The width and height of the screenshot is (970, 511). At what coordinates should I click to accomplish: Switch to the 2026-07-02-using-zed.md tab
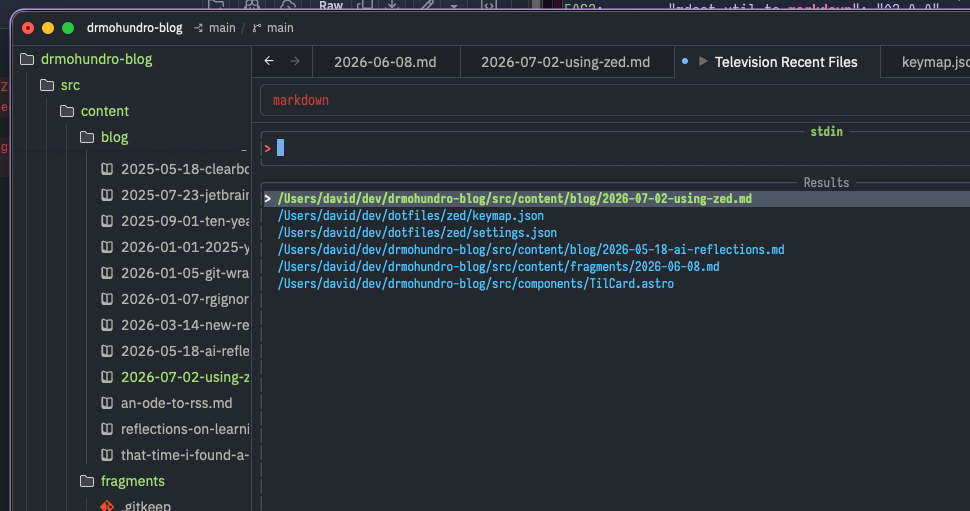coord(565,62)
